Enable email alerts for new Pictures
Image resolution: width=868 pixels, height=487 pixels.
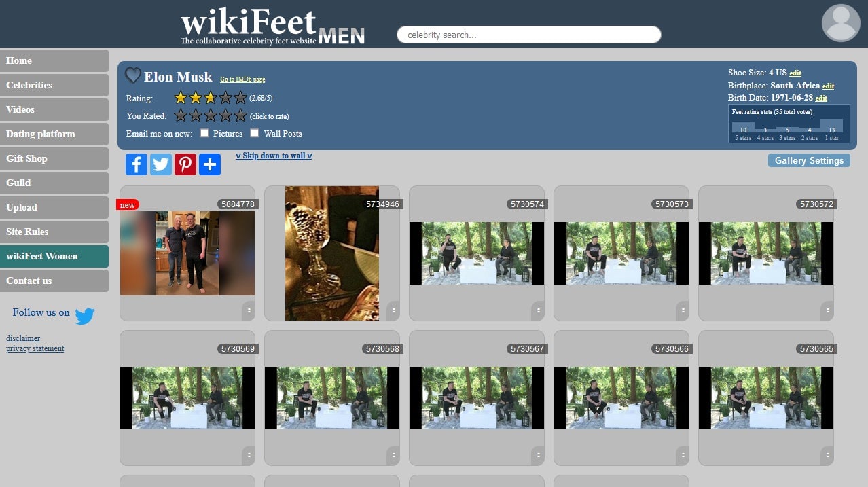(204, 133)
